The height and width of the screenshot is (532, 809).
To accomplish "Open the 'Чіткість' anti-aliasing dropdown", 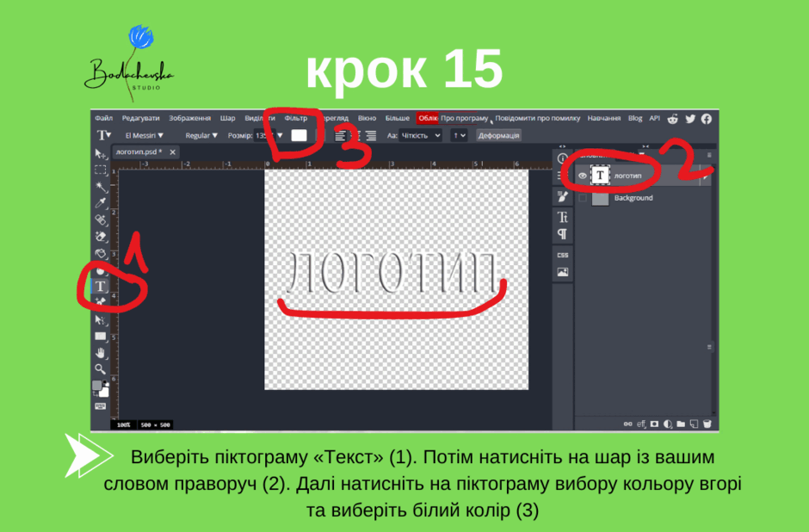I will pos(421,136).
